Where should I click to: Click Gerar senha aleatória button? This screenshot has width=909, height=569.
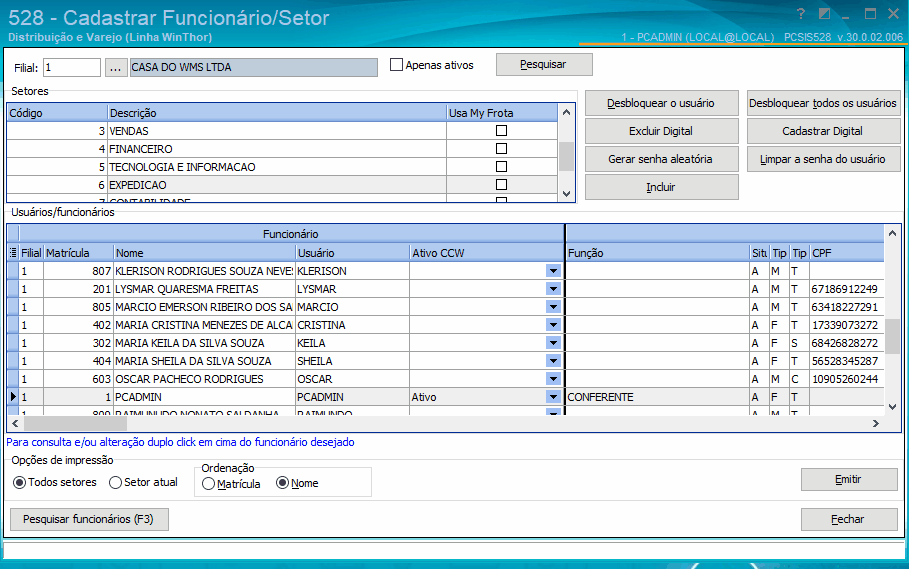pos(661,159)
